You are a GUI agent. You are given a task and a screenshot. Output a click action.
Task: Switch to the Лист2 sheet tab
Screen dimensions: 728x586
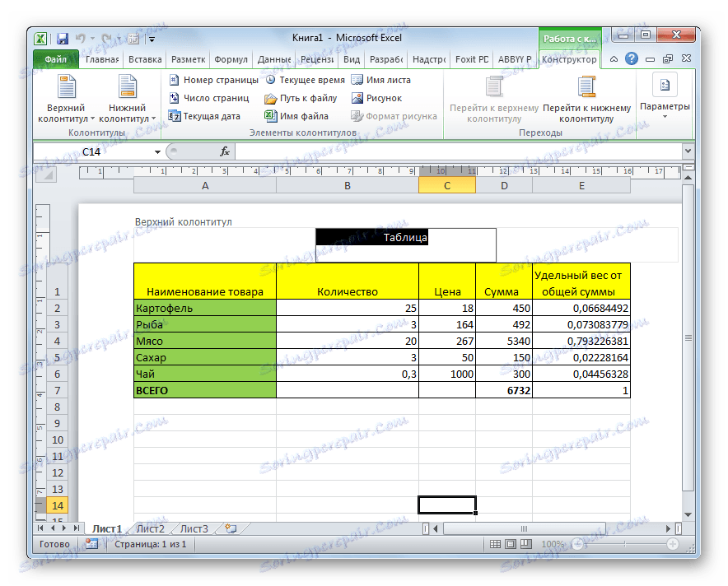tap(151, 528)
